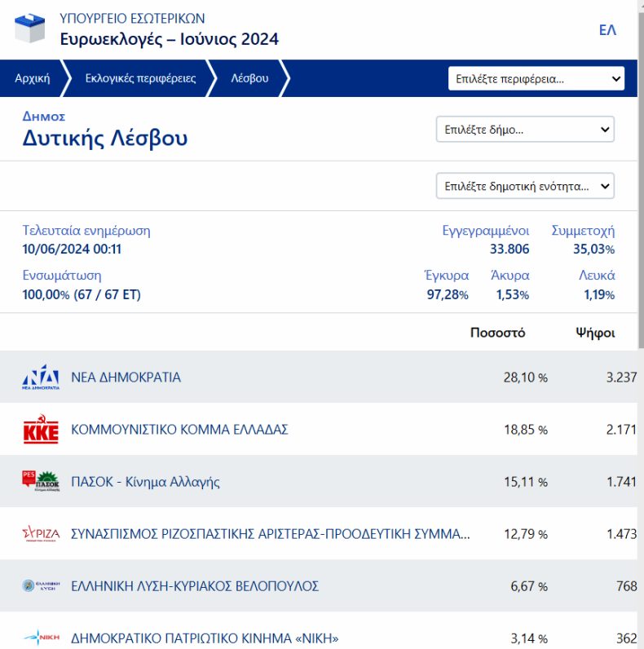Click the 10/06/2024 00:11 update timestamp
The width and height of the screenshot is (644, 649).
tap(72, 249)
